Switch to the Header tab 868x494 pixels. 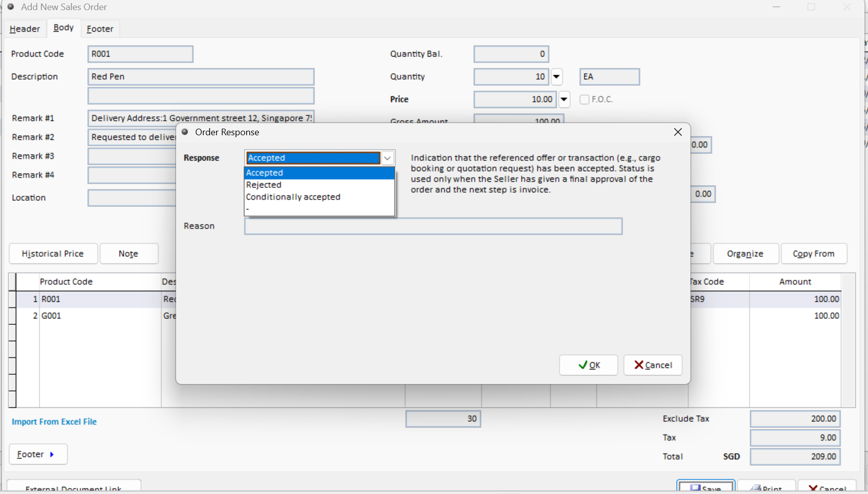[x=25, y=29]
